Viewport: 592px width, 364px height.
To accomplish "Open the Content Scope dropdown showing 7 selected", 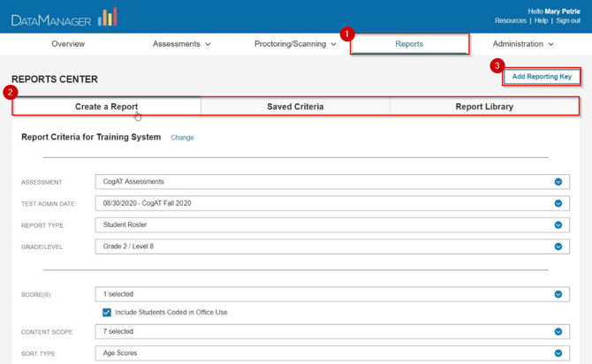I will (x=332, y=331).
